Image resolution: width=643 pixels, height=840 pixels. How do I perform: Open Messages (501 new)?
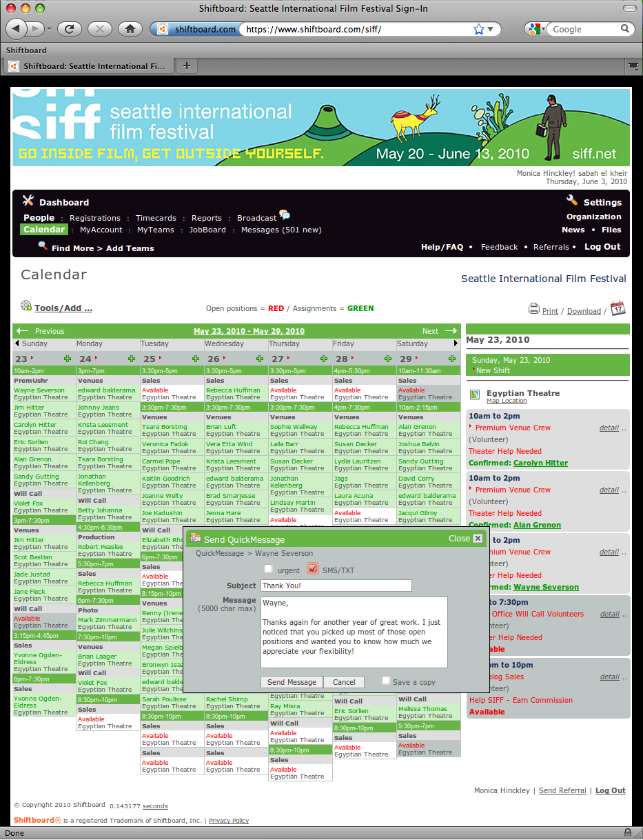pyautogui.click(x=281, y=230)
